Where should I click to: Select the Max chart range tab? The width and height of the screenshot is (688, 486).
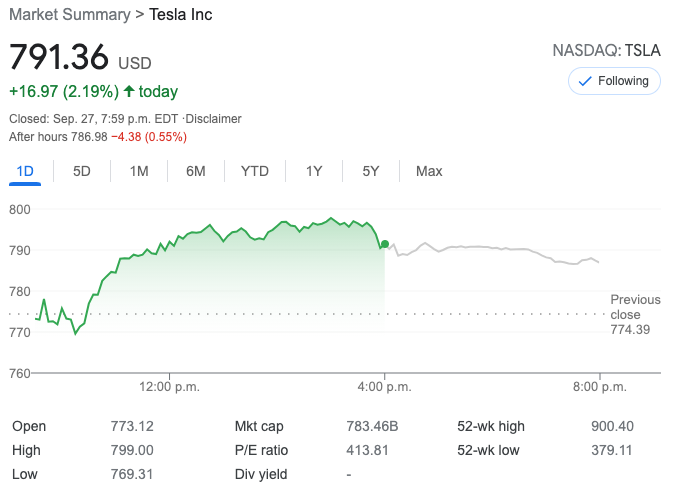tap(429, 171)
